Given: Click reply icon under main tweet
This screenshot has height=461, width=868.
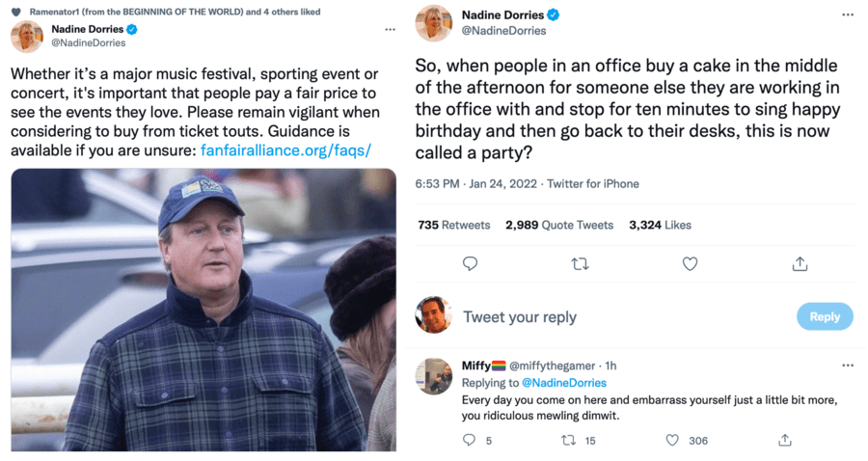Looking at the screenshot, I should coord(470,263).
